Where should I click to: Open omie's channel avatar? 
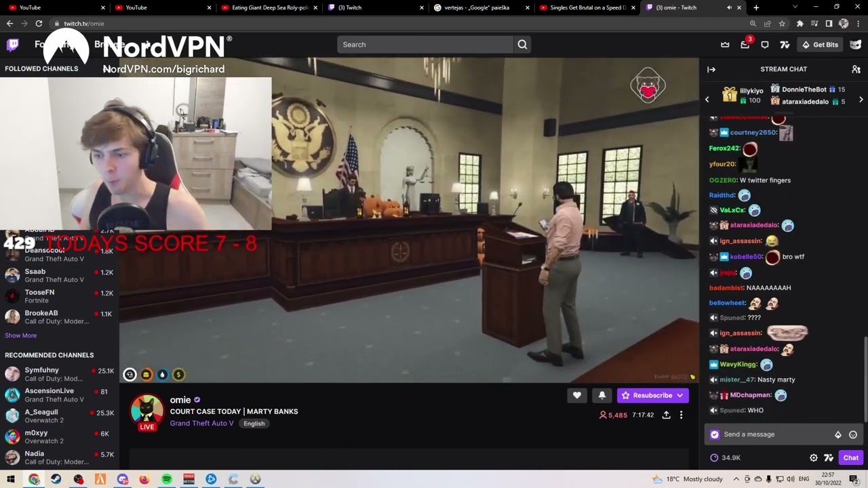click(147, 411)
